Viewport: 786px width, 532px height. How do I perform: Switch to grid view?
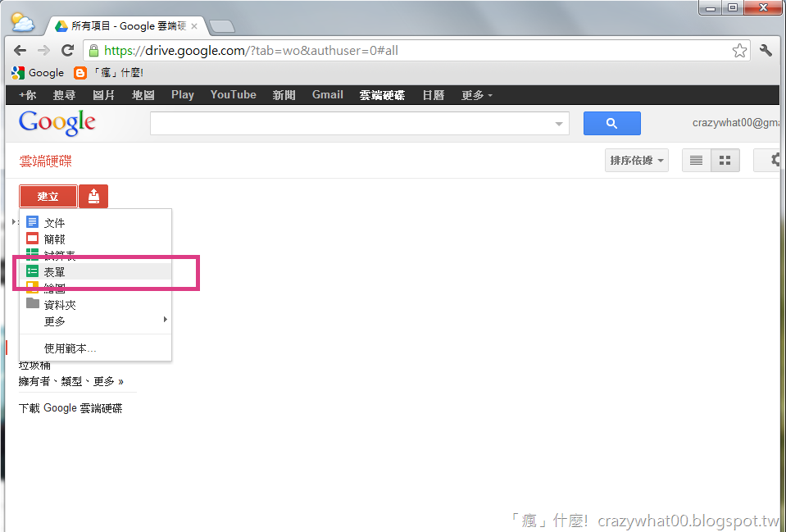point(725,161)
